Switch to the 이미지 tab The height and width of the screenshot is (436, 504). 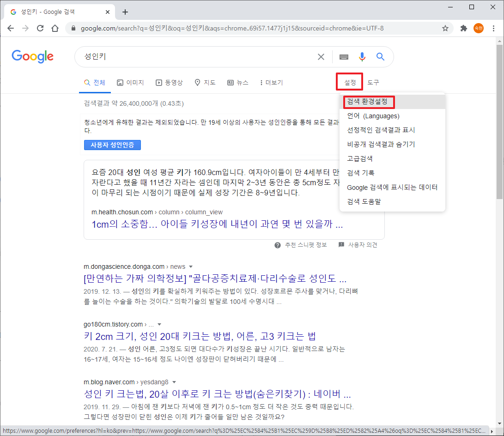[x=130, y=83]
